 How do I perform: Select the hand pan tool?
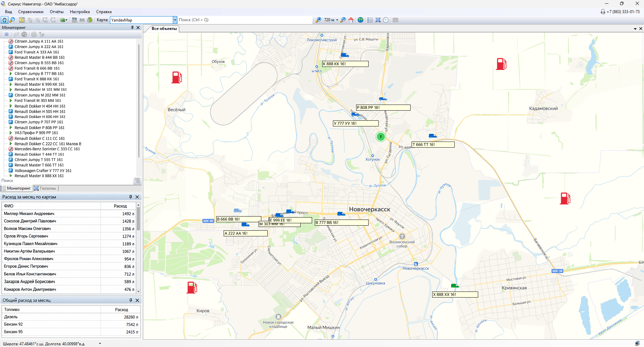[4, 20]
